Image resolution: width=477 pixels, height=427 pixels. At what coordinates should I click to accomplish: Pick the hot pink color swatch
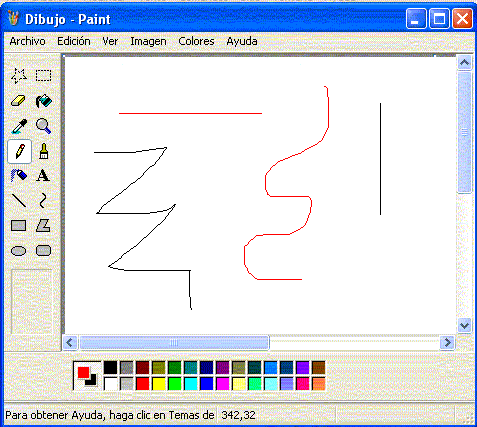tap(303, 384)
